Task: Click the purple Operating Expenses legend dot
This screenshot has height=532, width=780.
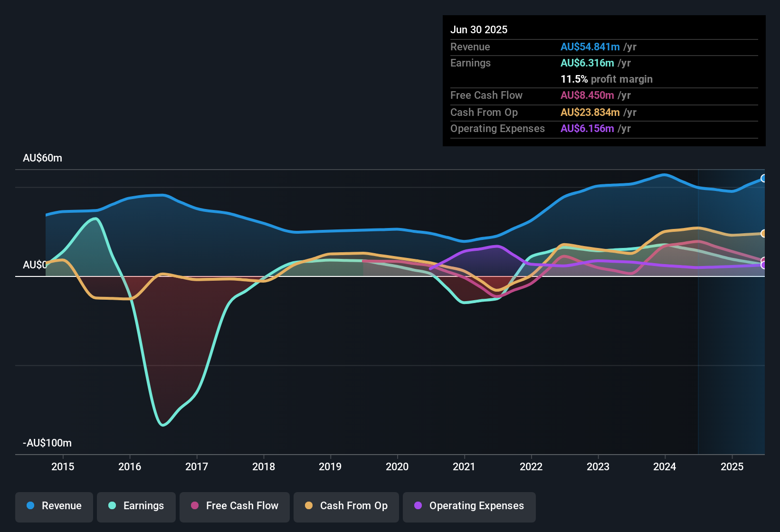Action: 418,505
